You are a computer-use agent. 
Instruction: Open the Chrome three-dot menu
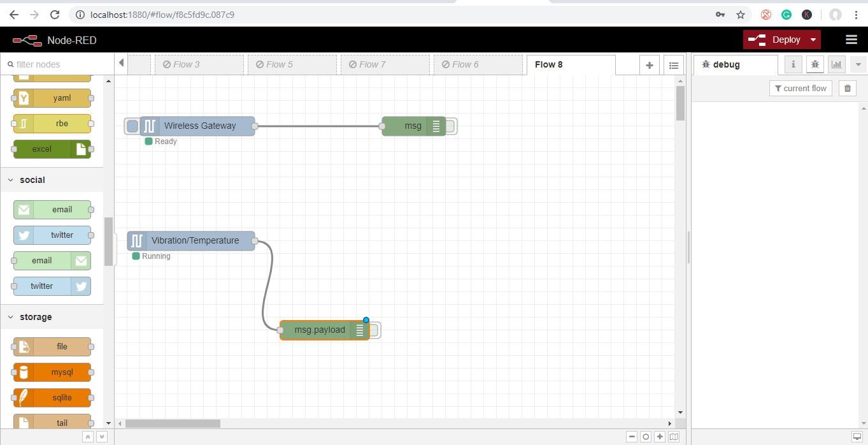click(856, 14)
